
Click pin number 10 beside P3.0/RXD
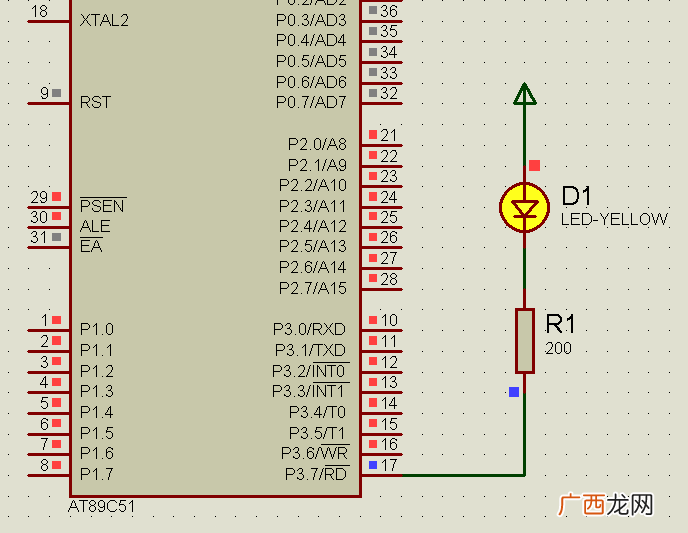[x=389, y=321]
